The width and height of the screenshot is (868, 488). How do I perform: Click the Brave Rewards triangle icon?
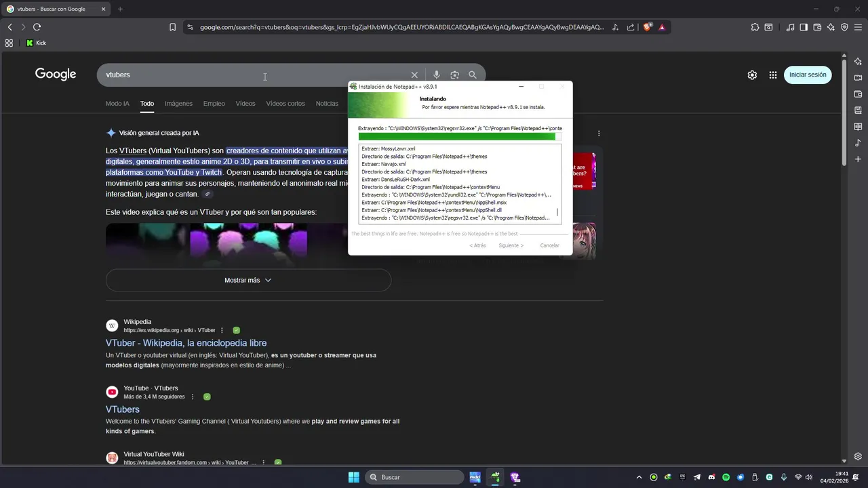click(662, 27)
